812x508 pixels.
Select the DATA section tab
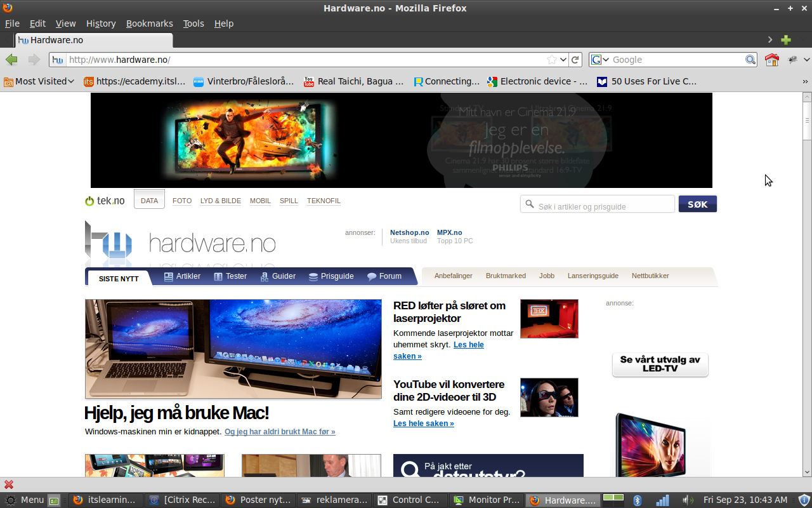[149, 200]
